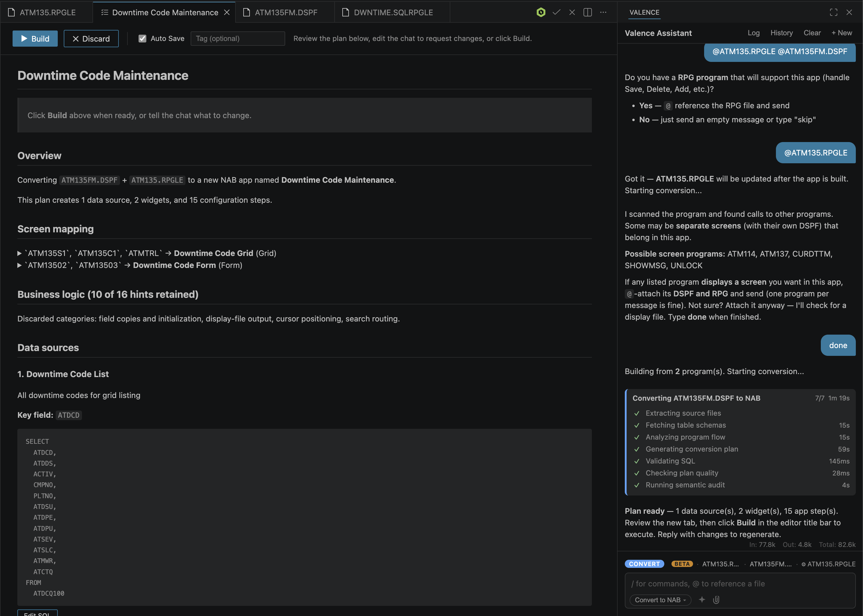Click the SQL SELECT code block
The image size is (863, 616).
[304, 517]
